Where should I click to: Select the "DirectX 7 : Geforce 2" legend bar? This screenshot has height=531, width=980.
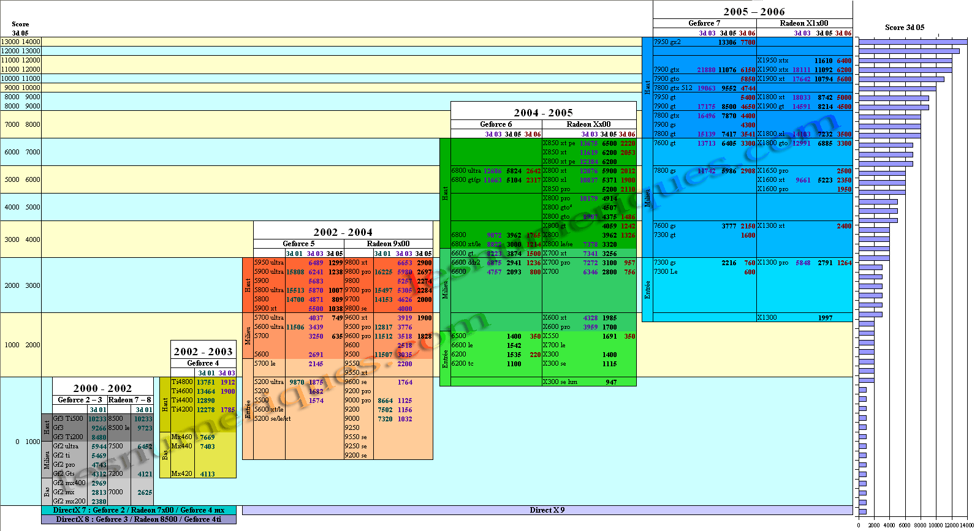139,510
